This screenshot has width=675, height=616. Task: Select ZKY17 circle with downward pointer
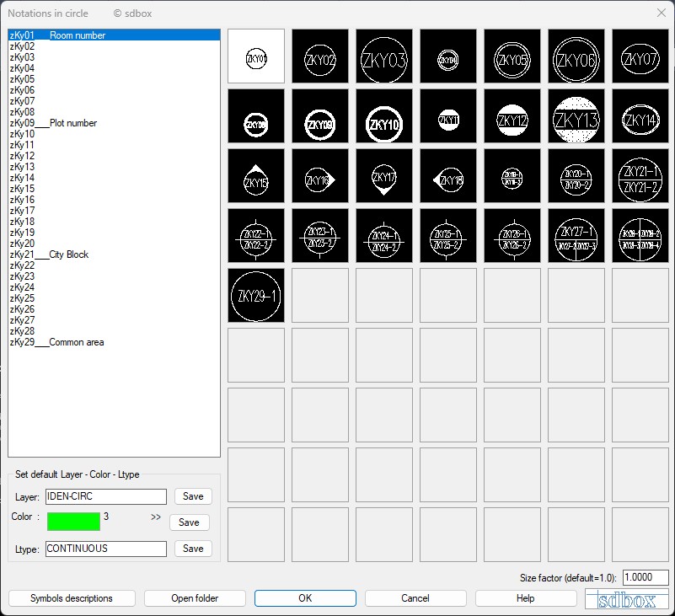click(x=384, y=175)
